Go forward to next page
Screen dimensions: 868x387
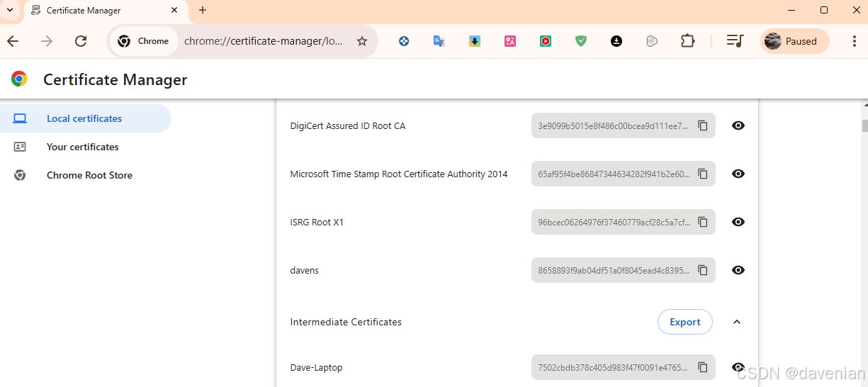pyautogui.click(x=47, y=41)
